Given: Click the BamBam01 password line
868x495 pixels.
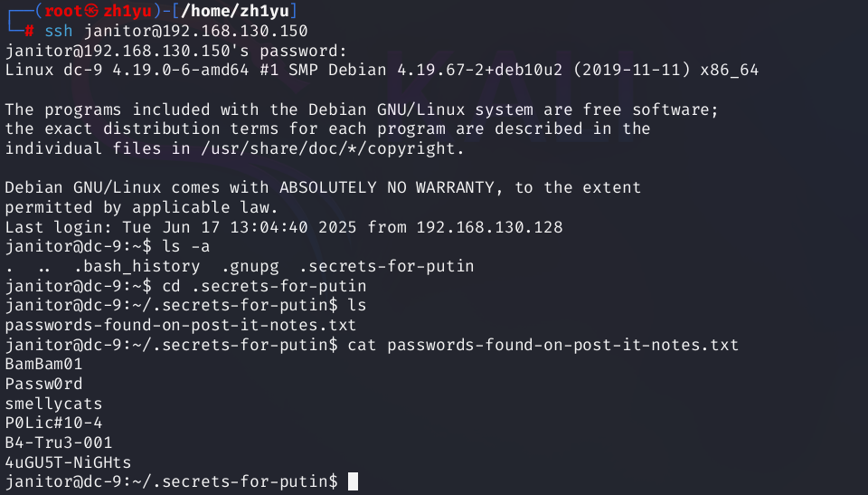Looking at the screenshot, I should 44,365.
